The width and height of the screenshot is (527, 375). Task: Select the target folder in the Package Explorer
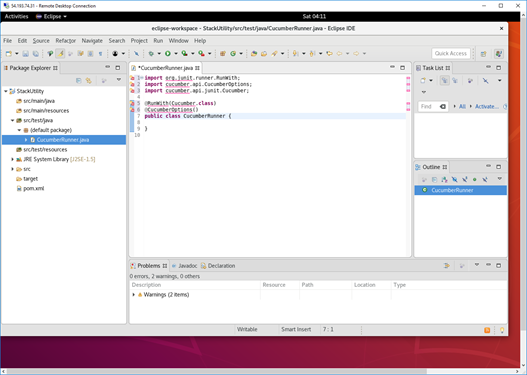coord(31,179)
